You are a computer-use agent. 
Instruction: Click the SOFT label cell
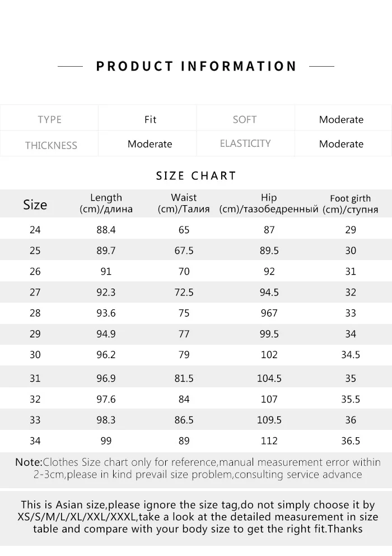[x=245, y=119]
